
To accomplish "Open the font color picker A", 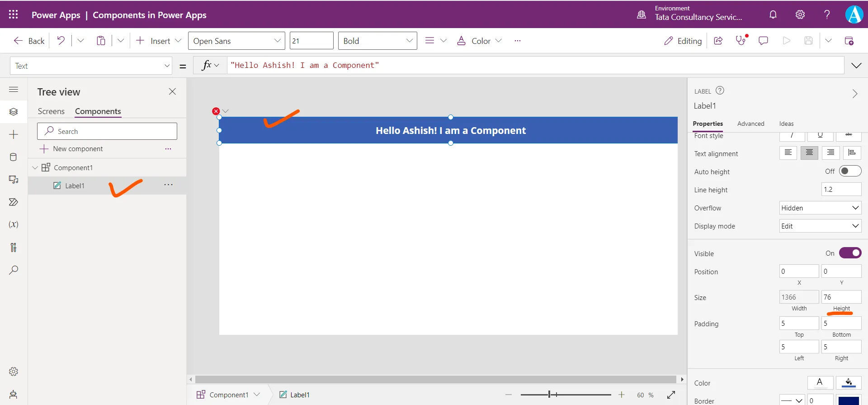I will [820, 382].
